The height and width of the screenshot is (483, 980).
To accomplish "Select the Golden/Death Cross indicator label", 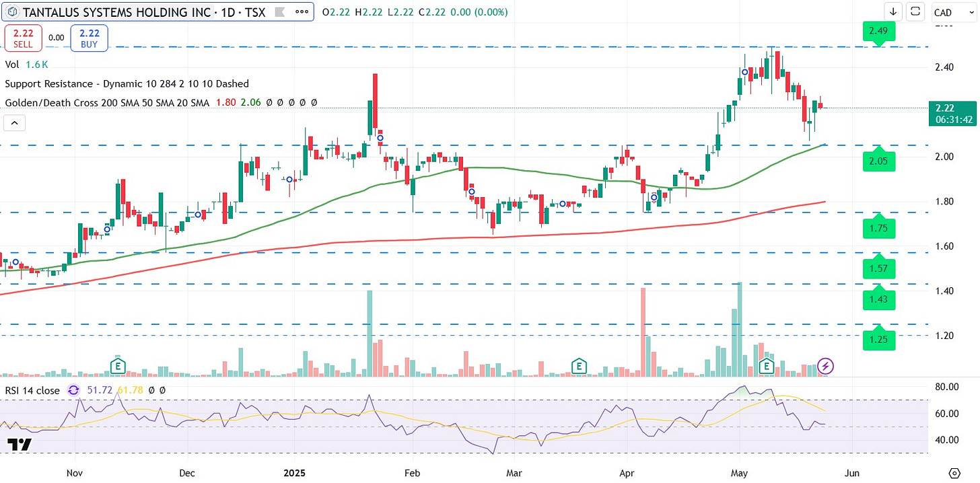I will click(107, 103).
